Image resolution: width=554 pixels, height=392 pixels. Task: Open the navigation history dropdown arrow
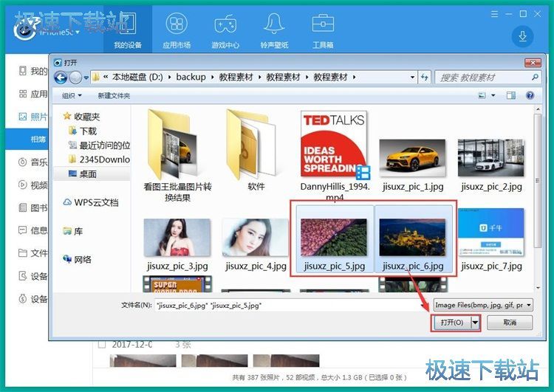coord(86,78)
